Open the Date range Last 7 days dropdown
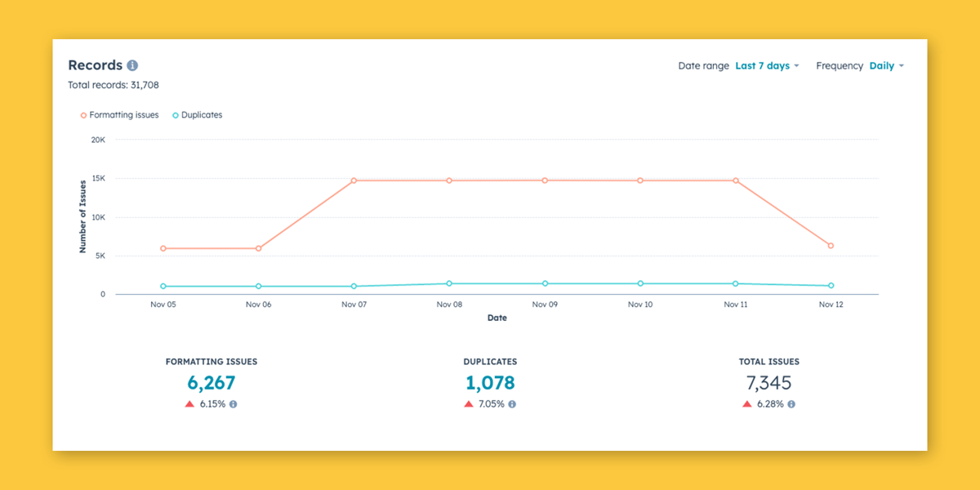The image size is (980, 490). point(766,66)
